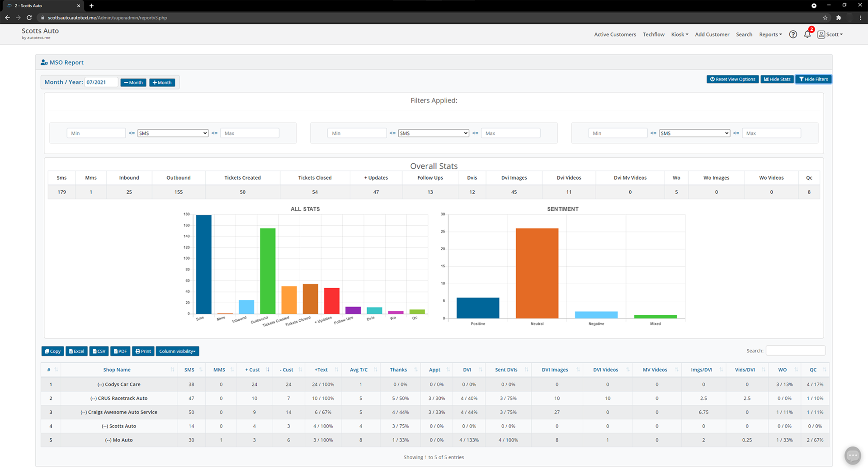The height and width of the screenshot is (475, 868).
Task: Export the table as CSV
Action: tap(99, 351)
